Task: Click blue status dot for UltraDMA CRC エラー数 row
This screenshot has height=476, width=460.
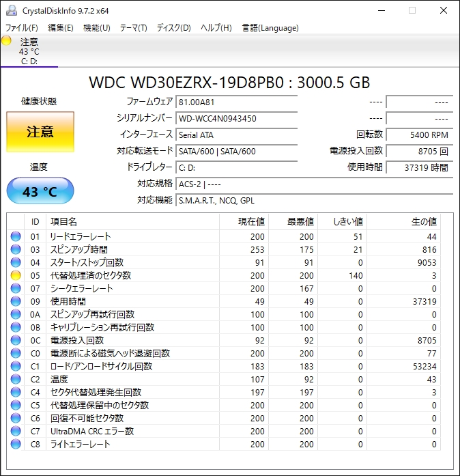Action: (x=16, y=431)
